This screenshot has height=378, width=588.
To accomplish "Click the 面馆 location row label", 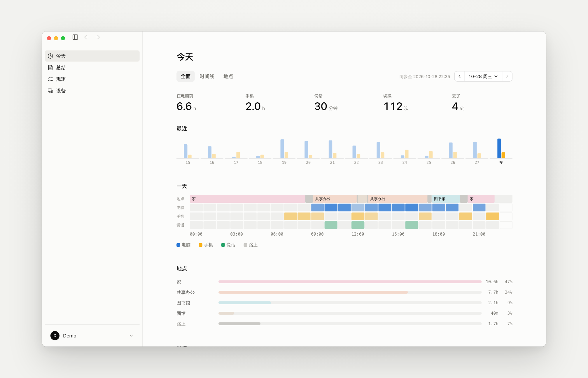I will pyautogui.click(x=181, y=313).
